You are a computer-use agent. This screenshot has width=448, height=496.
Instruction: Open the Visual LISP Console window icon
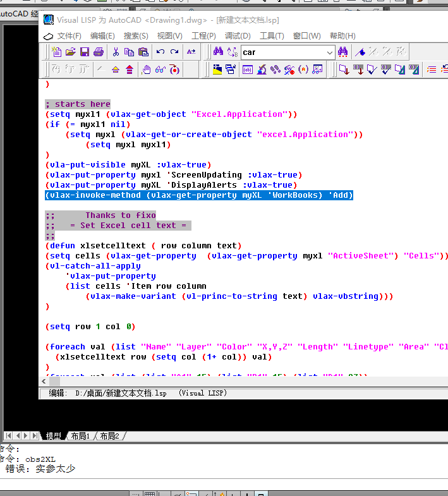[248, 70]
